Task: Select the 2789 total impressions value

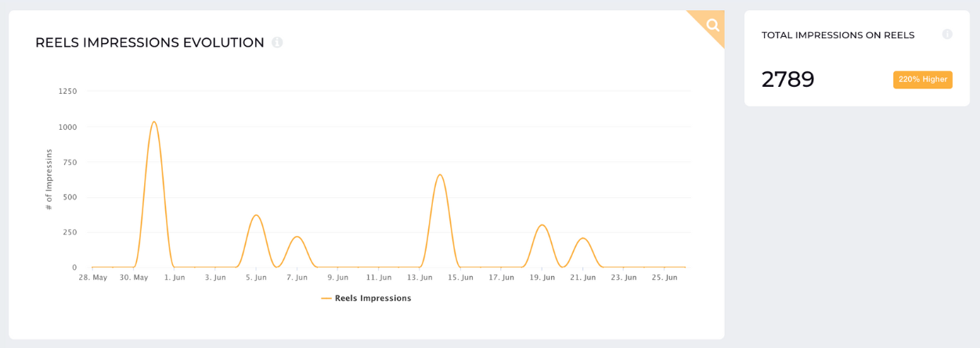Action: click(788, 80)
